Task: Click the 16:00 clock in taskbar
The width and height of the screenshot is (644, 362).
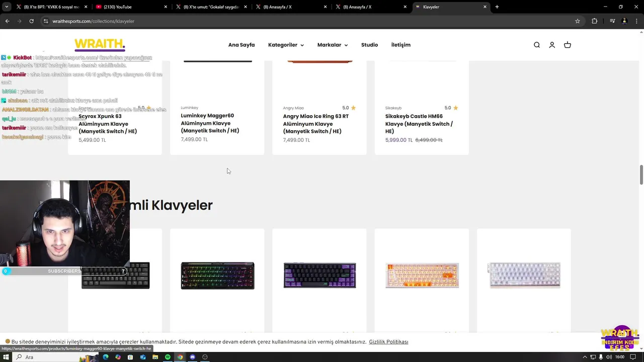Action: click(620, 357)
